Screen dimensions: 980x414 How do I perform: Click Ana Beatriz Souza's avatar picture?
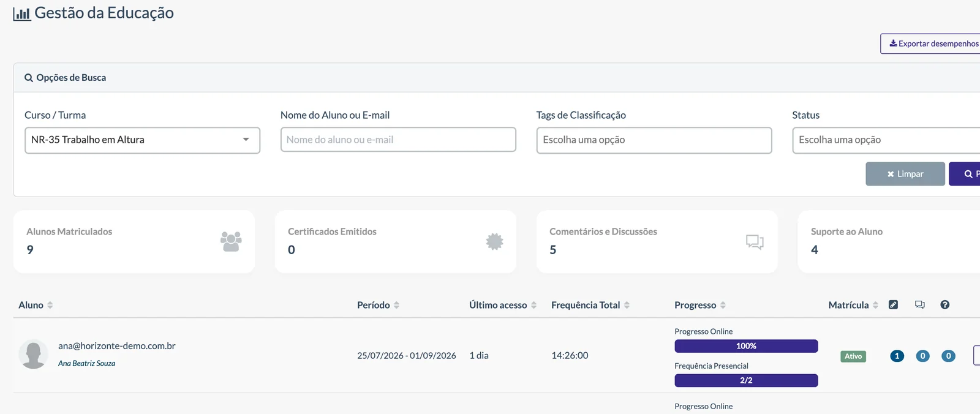pos(33,354)
